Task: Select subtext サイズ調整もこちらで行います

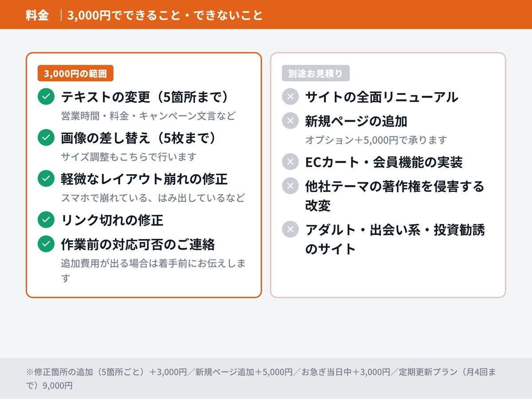Action: [x=129, y=157]
